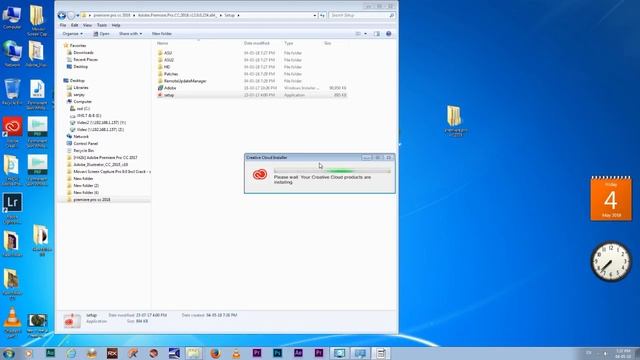Click the Explorer Forward navigation button
This screenshot has height=360, width=640.
[x=71, y=16]
